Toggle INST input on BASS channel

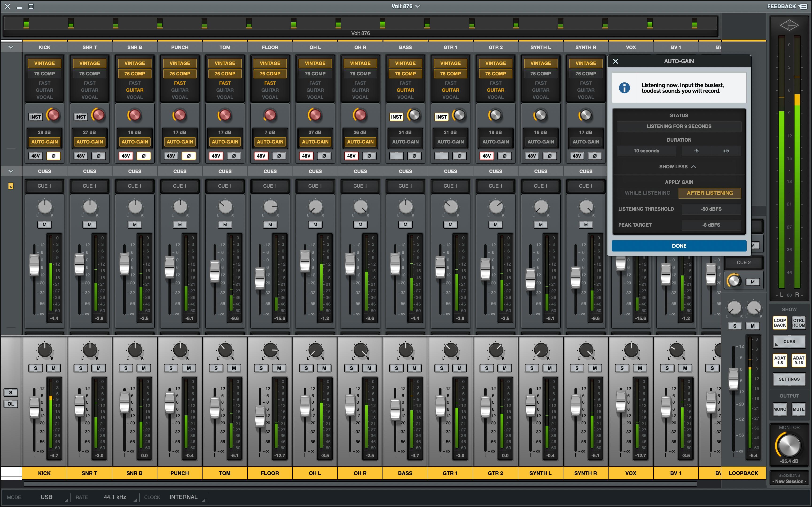pos(396,117)
